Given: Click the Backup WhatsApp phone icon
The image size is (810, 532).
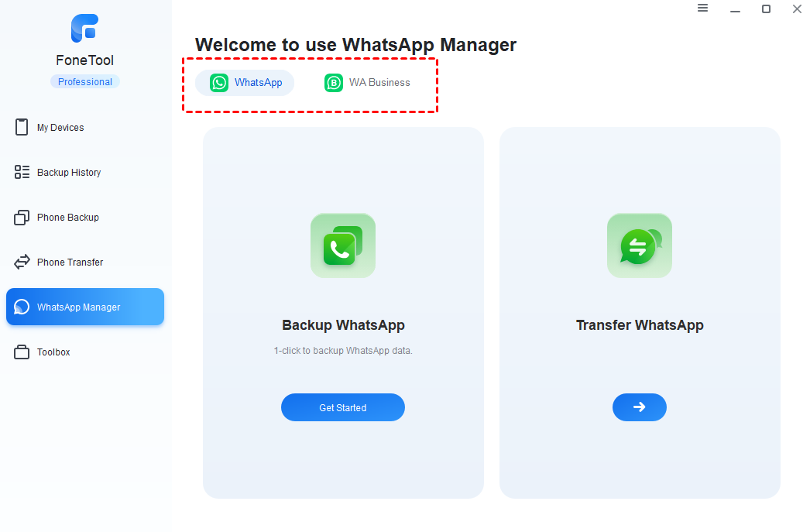Looking at the screenshot, I should [x=342, y=245].
